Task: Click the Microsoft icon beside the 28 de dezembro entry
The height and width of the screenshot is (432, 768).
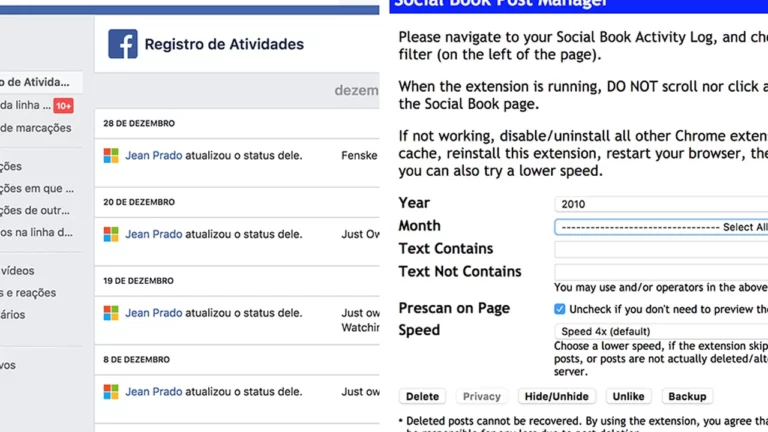Action: tap(111, 156)
